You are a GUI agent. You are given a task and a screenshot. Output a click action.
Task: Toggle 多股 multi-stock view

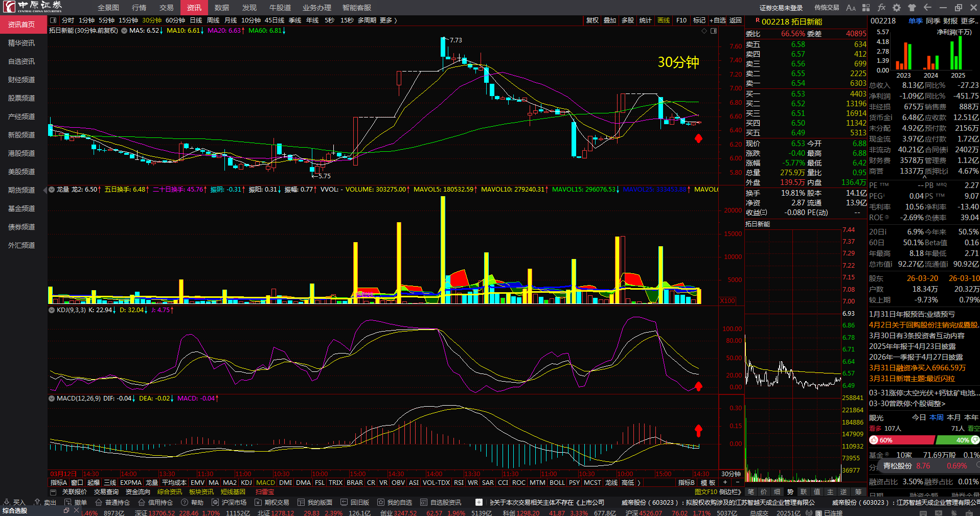[x=628, y=20]
